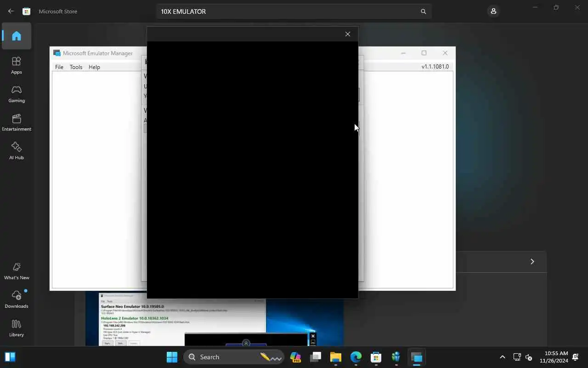This screenshot has height=368, width=588.
Task: Launch Copilot from the taskbar
Action: coord(295,357)
